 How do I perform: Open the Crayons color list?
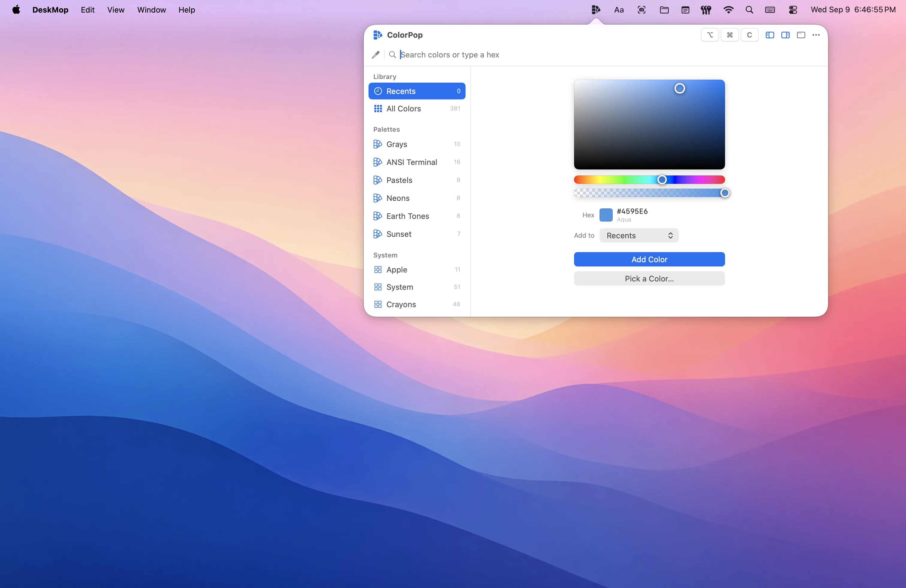tap(417, 304)
